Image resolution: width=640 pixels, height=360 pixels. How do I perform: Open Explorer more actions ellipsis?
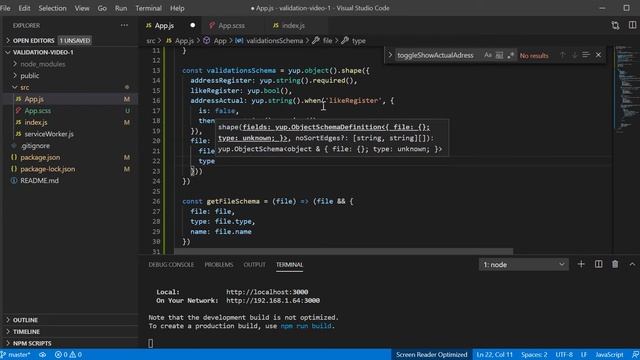click(124, 25)
